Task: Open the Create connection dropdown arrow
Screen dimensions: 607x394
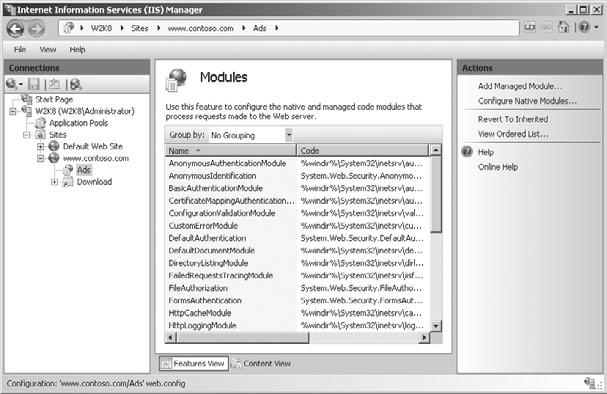Action: tap(21, 84)
